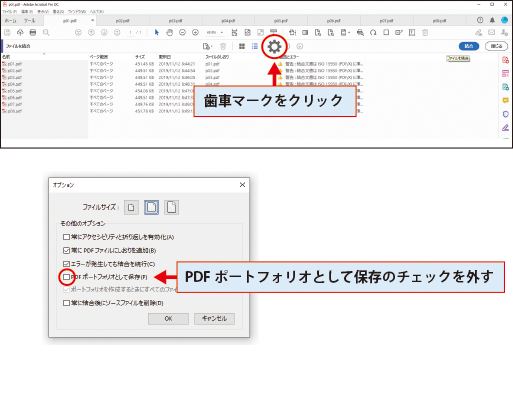Click the rotate pages icon in toolbar
The image size is (513, 394).
(373, 33)
